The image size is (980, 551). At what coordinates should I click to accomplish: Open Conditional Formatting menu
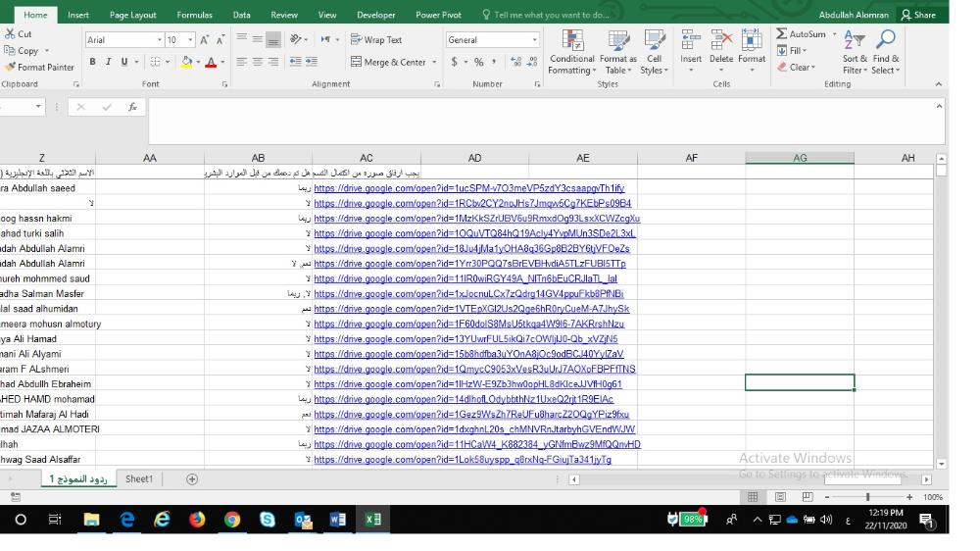pos(572,53)
